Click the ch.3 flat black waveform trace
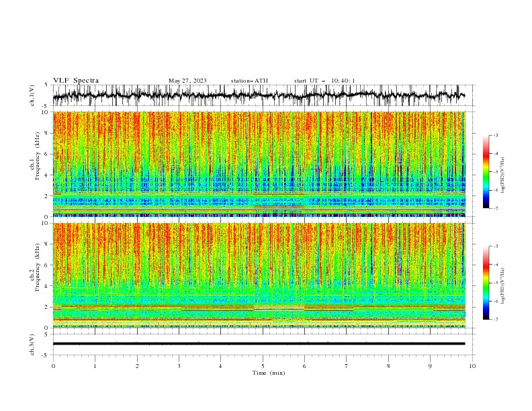The image size is (532, 411). [x=259, y=344]
